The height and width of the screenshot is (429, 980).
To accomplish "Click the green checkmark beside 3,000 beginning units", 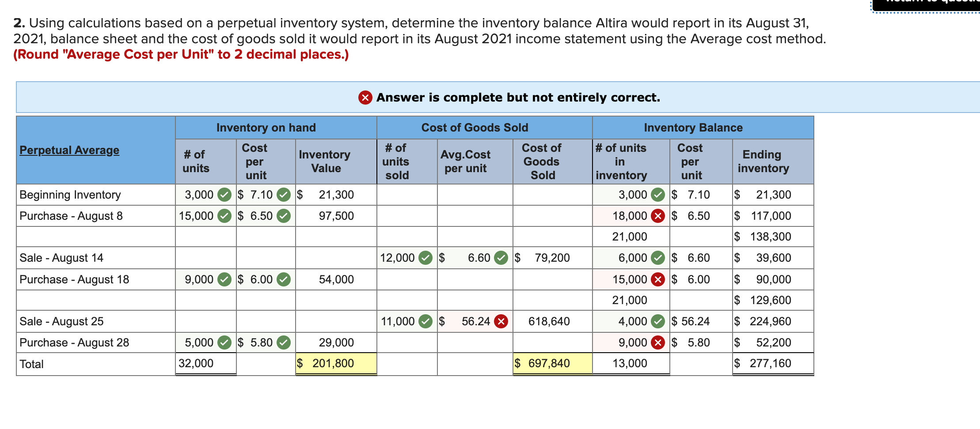I will [x=224, y=195].
